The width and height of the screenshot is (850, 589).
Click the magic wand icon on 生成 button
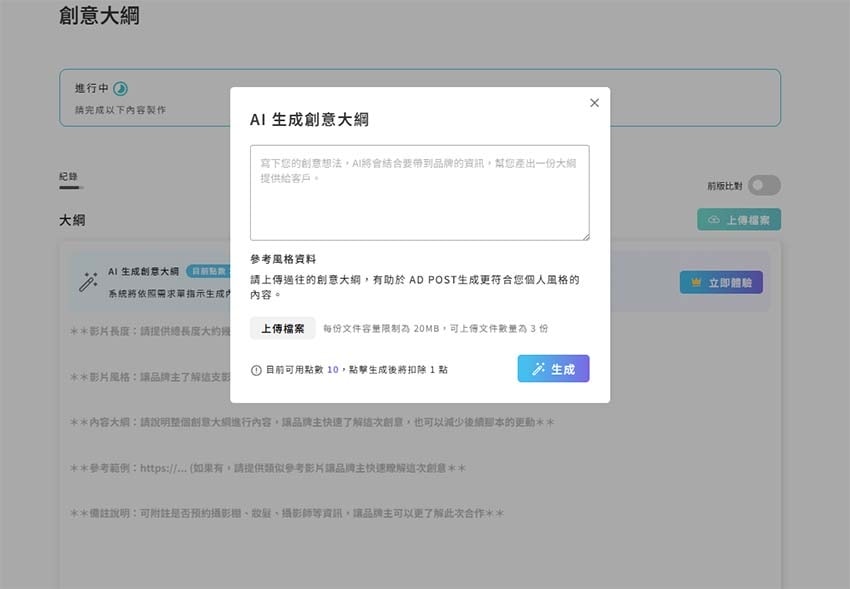539,368
